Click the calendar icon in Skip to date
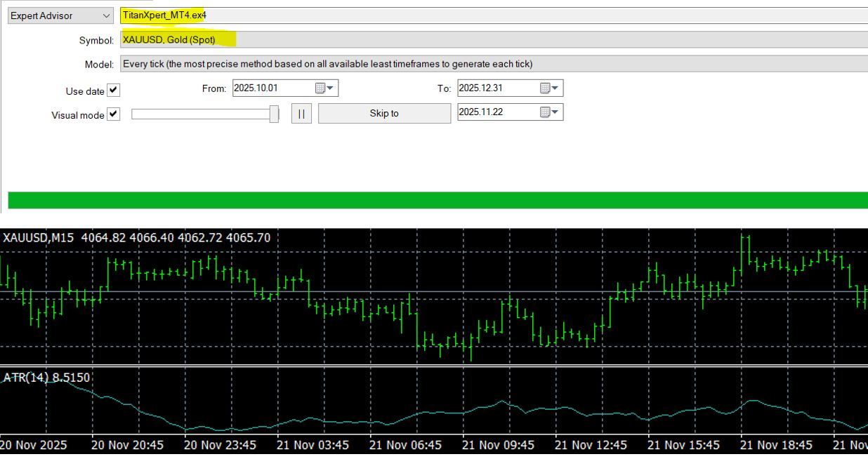 546,112
